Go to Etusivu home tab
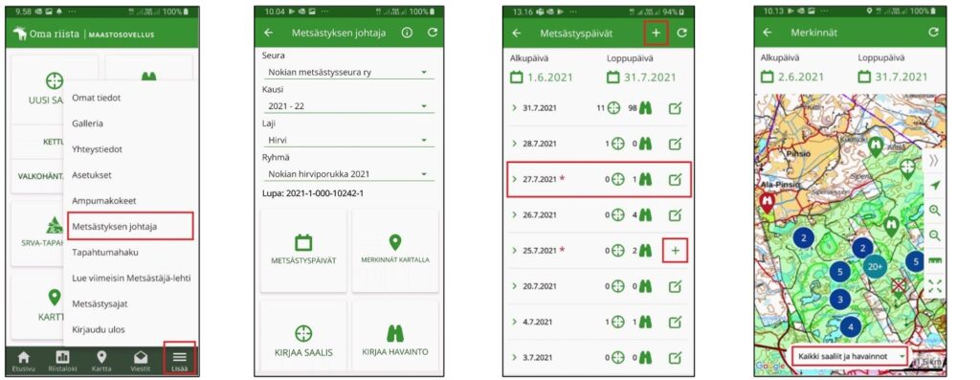The height and width of the screenshot is (380, 980). click(x=24, y=361)
